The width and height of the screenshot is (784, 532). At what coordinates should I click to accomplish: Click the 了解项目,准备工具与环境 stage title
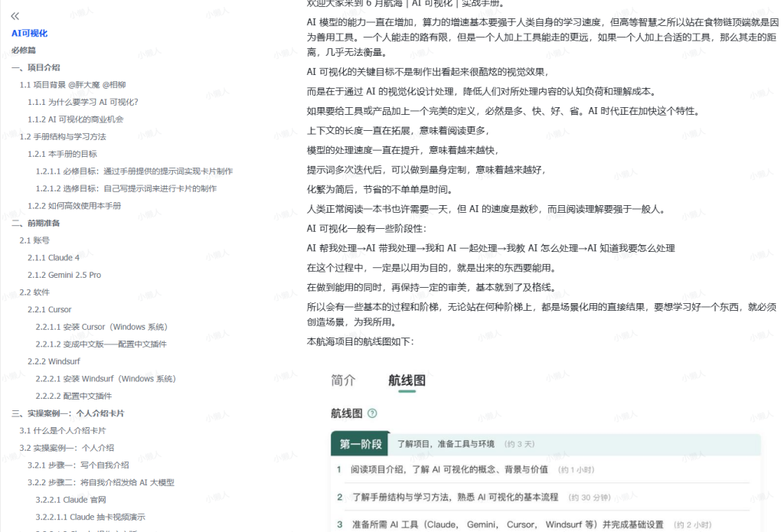446,444
